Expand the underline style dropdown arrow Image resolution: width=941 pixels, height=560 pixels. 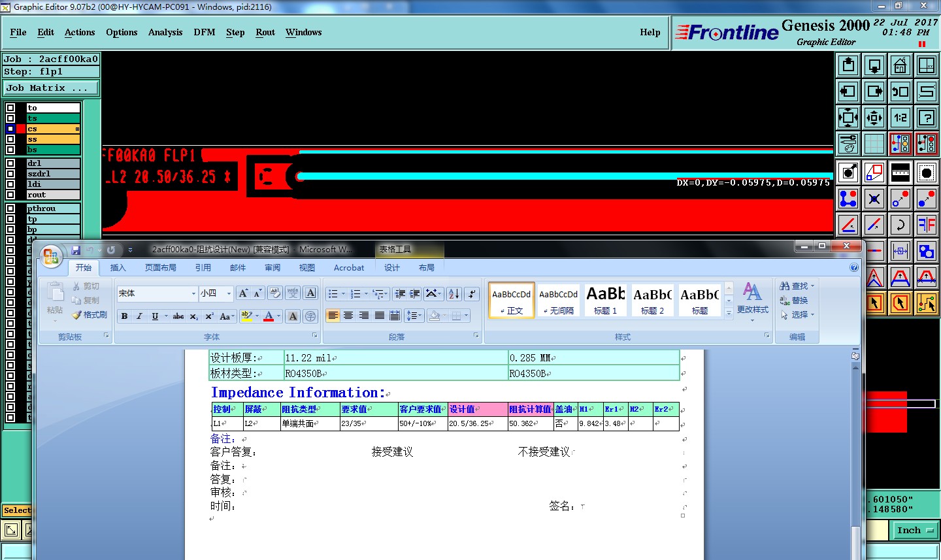pyautogui.click(x=165, y=316)
